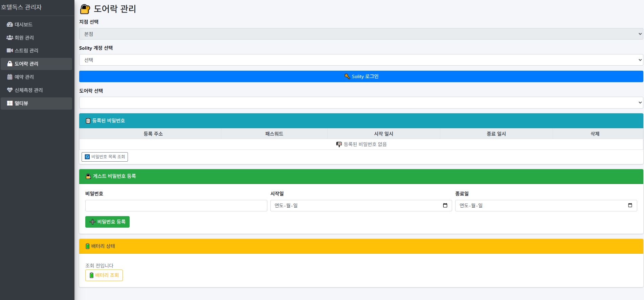Open 예약 관리 in the sidebar

[x=36, y=77]
